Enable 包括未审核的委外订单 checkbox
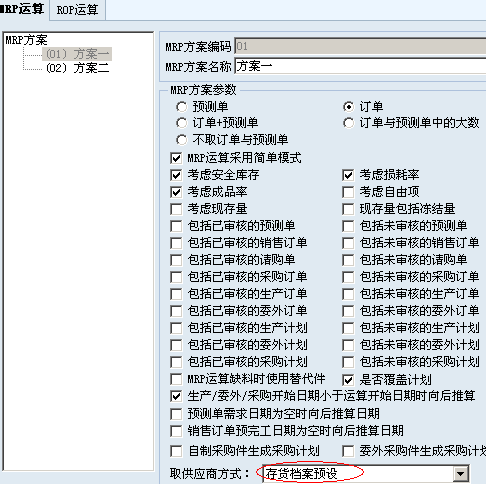Screen dimensions: 486x484 tap(348, 311)
